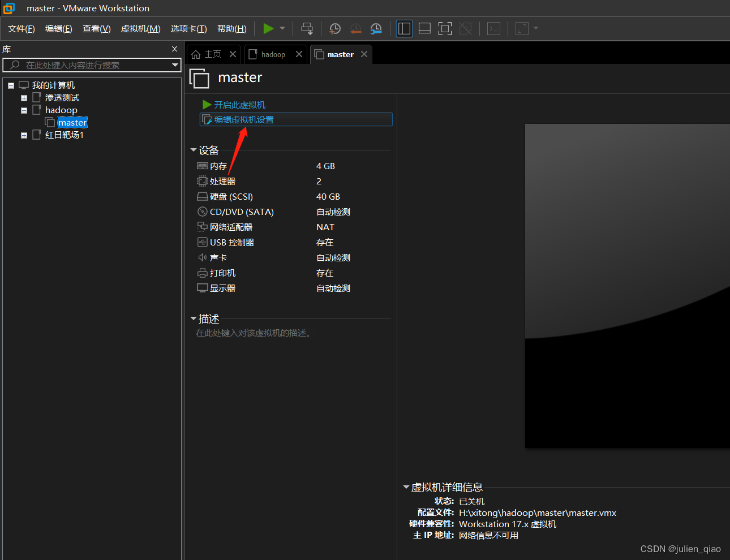This screenshot has height=560, width=730.
Task: Select the 渗透测试 folder in the tree
Action: [62, 98]
